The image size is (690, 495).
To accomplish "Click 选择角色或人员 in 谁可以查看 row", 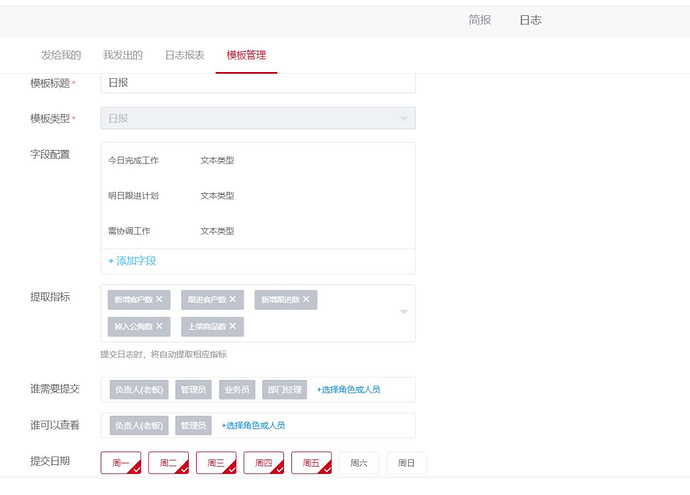I will pos(253,426).
